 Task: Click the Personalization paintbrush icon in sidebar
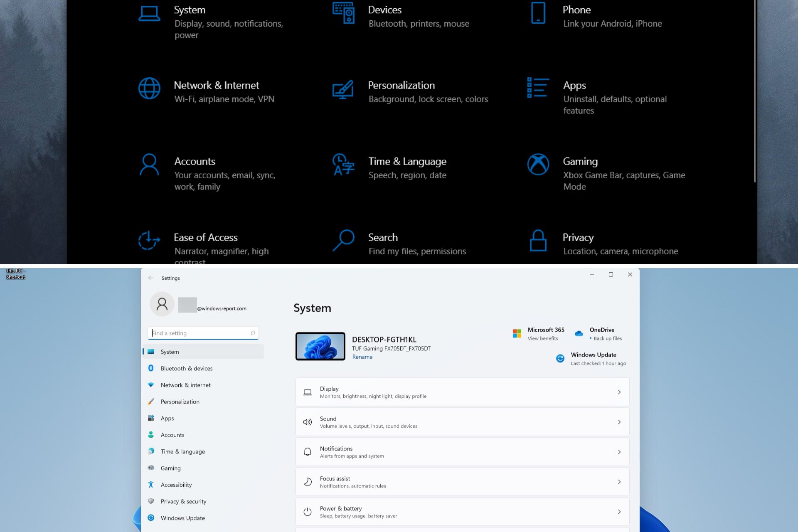click(x=151, y=401)
